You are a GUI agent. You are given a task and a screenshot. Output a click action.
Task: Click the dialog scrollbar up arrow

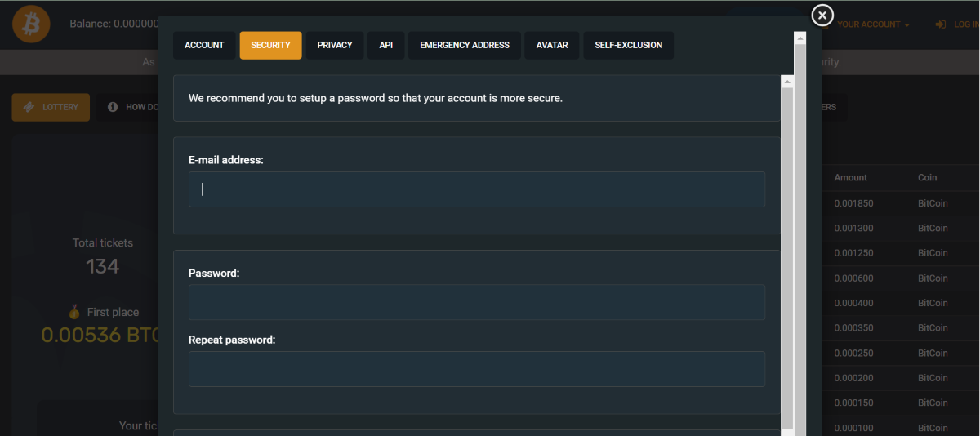click(x=800, y=38)
